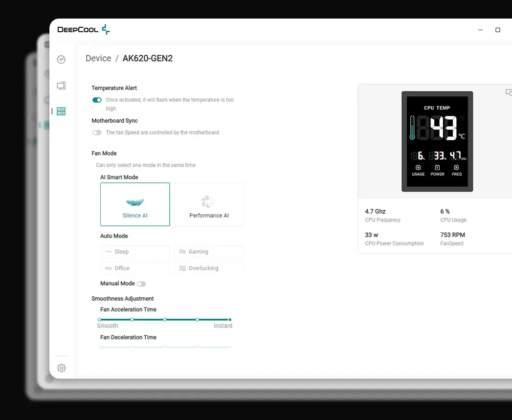Click the 4.7 Ghz CPU Frequency value
The width and height of the screenshot is (512, 420).
[x=375, y=211]
